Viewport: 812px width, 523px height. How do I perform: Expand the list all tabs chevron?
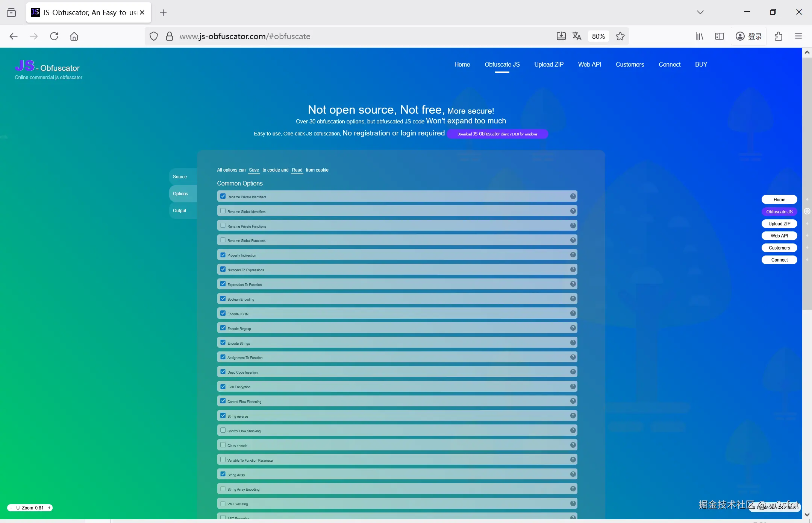pos(700,12)
